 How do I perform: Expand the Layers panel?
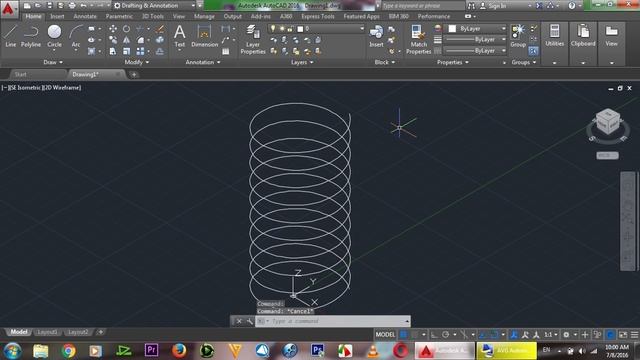(302, 62)
